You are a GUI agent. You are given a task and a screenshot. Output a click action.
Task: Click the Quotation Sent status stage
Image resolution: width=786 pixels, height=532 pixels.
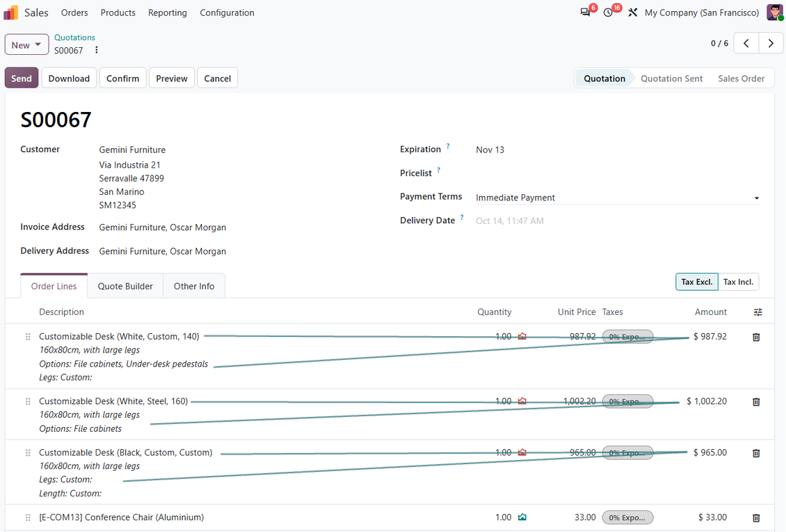[x=671, y=79]
